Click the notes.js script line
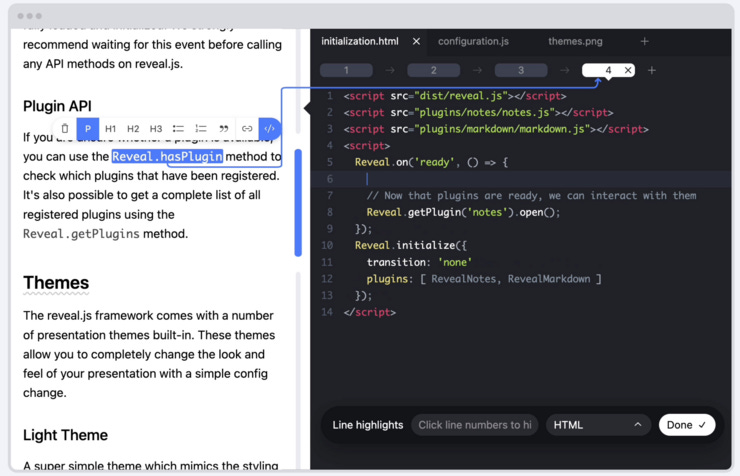This screenshot has width=740, height=476. pos(479,112)
